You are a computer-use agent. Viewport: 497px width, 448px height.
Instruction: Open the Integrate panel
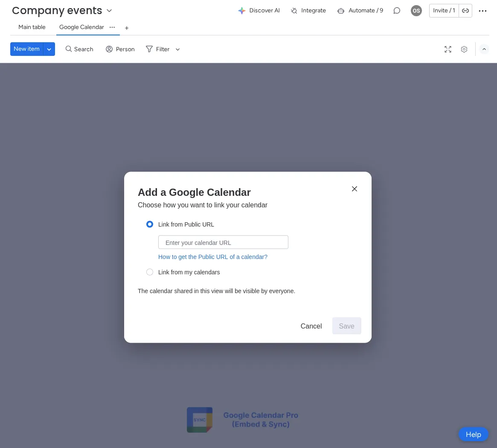tap(308, 11)
